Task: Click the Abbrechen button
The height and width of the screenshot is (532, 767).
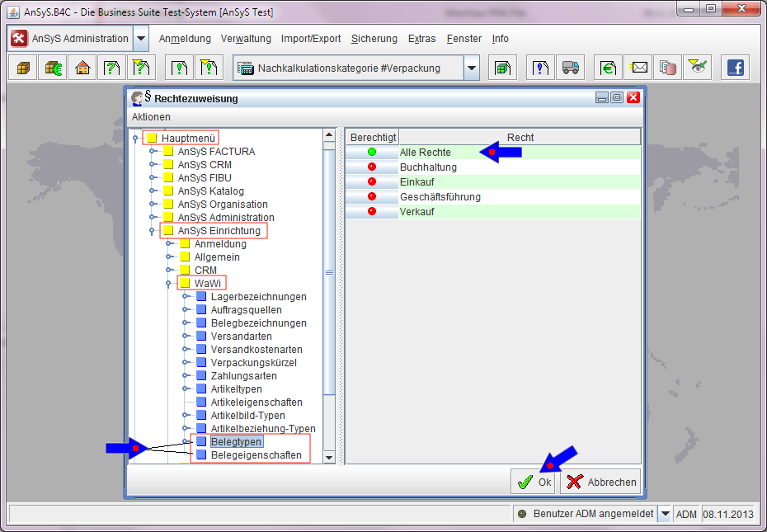Action: click(x=600, y=483)
